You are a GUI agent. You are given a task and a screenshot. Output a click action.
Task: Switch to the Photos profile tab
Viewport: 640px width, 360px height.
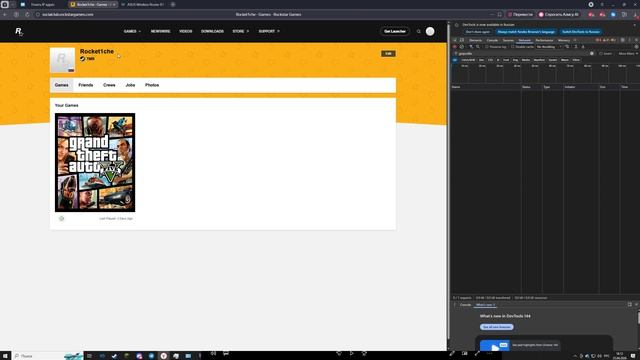pyautogui.click(x=152, y=85)
